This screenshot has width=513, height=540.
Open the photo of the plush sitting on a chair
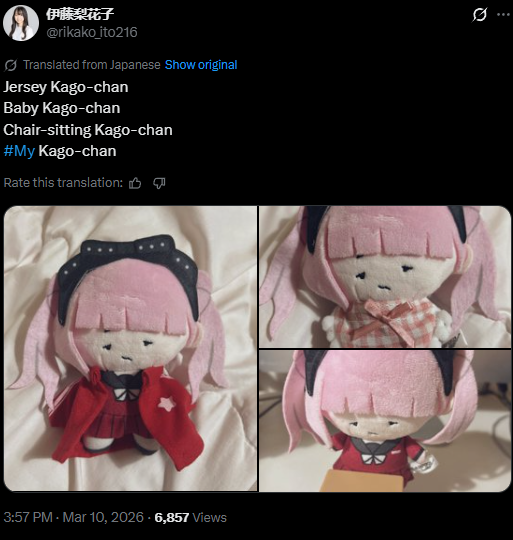pyautogui.click(x=385, y=421)
